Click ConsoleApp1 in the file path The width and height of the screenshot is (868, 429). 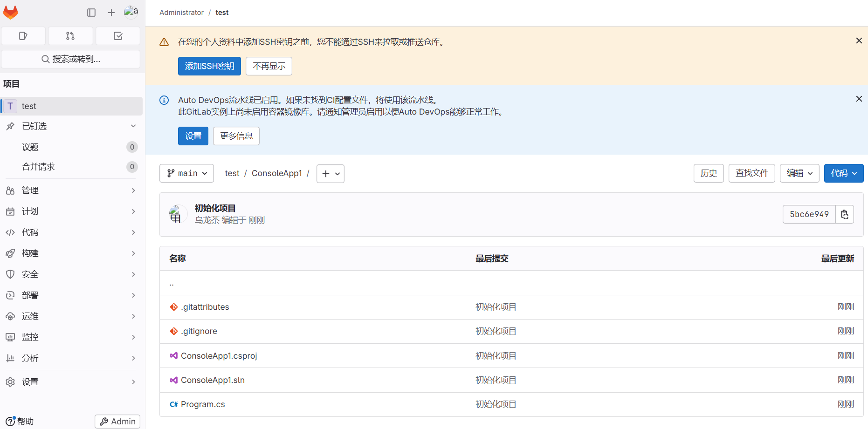(277, 173)
